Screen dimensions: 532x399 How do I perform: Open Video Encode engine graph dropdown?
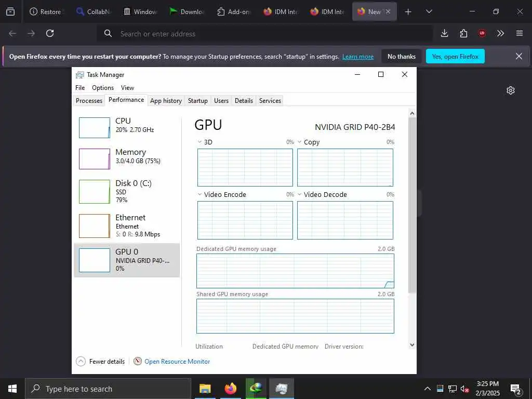pyautogui.click(x=199, y=194)
